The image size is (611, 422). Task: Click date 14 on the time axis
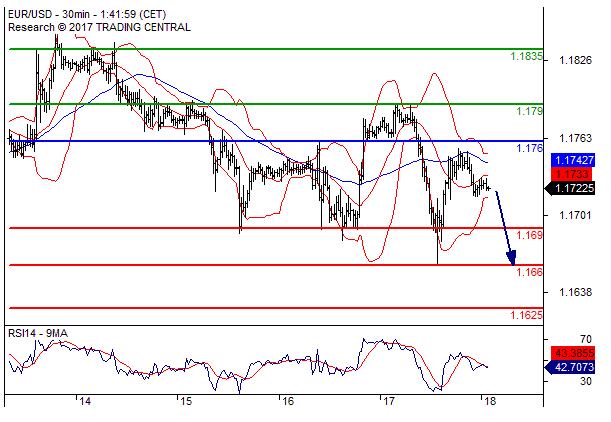[85, 401]
